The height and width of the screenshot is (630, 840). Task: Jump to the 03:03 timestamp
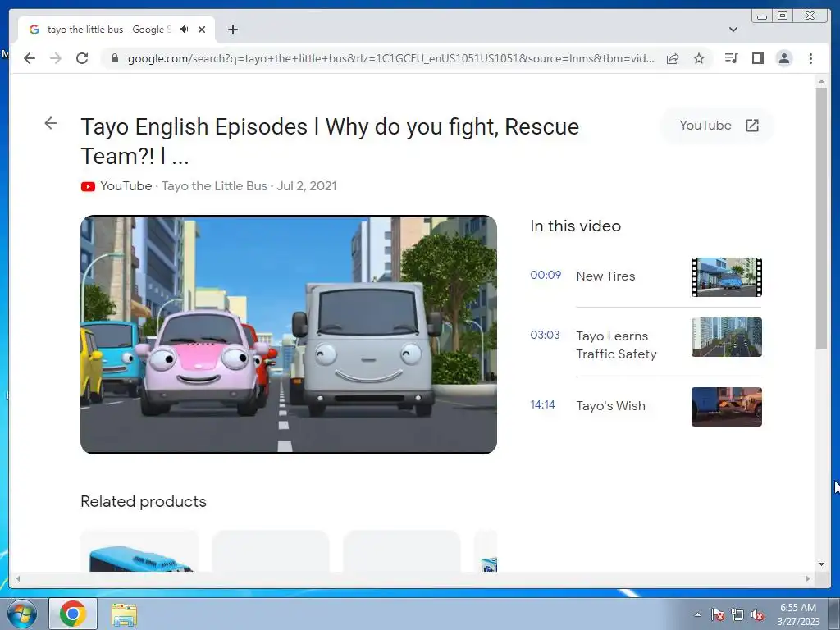click(x=545, y=335)
